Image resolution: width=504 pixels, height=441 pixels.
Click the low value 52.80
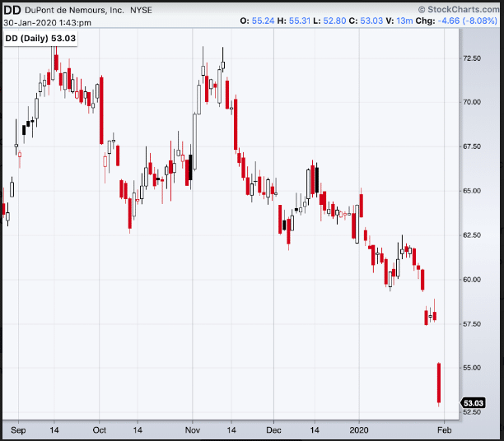[334, 21]
